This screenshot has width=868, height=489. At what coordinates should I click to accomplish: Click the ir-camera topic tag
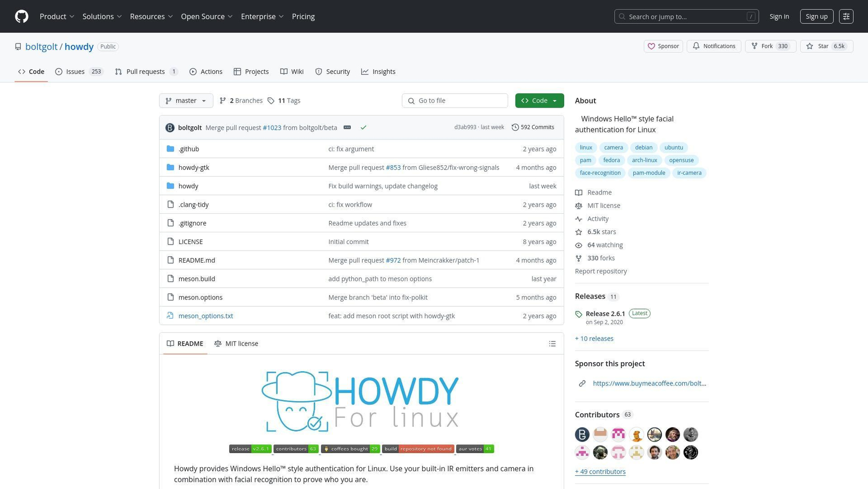coord(689,173)
